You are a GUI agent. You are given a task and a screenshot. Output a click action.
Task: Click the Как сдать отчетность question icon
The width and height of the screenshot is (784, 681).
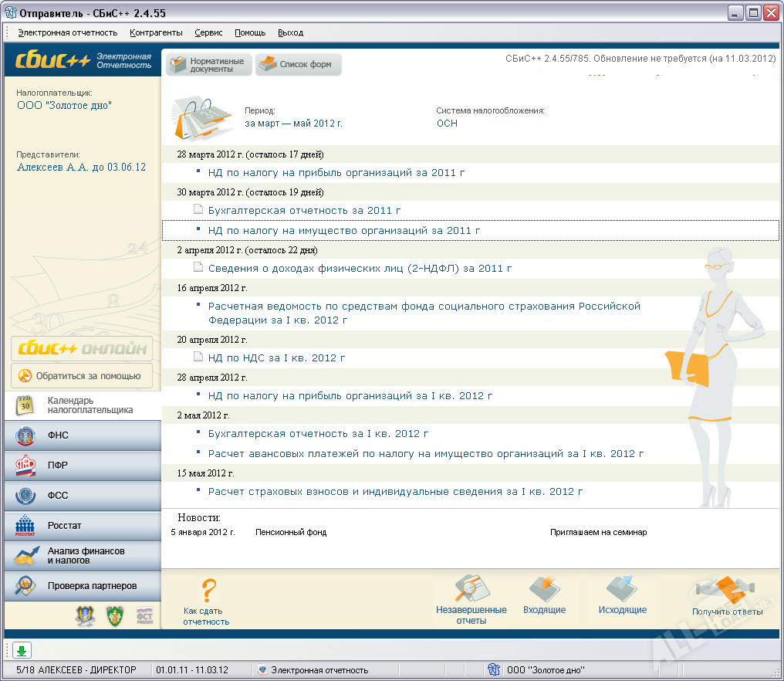point(207,591)
